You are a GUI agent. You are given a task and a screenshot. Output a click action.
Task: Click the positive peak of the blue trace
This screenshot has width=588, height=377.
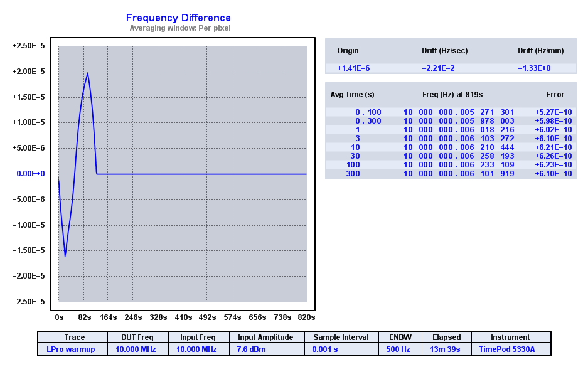point(87,73)
